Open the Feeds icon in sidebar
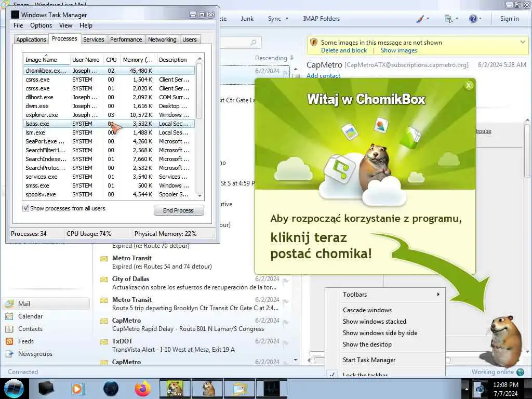Screen dimensions: 532x399 coord(9,341)
